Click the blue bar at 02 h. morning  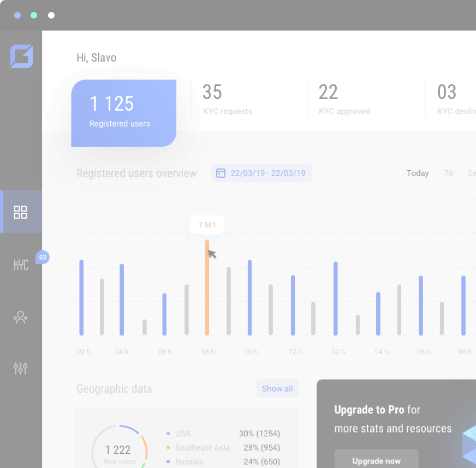(81, 298)
